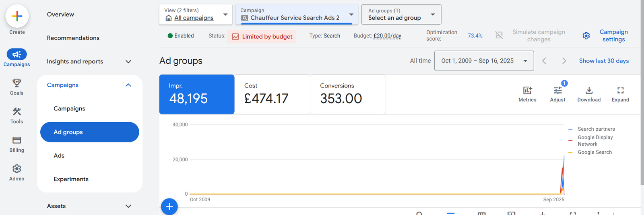Open chart Metrics selector
Screen dimensions: 644x215
[x=527, y=94]
